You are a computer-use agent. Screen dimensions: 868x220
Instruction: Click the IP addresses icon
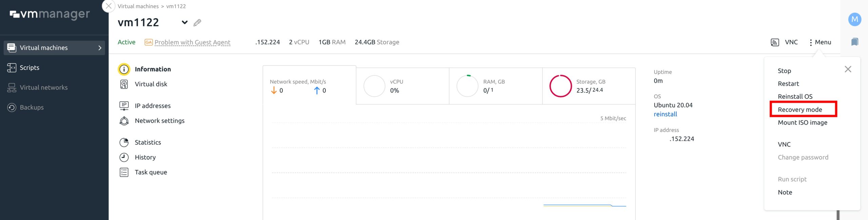(x=124, y=106)
